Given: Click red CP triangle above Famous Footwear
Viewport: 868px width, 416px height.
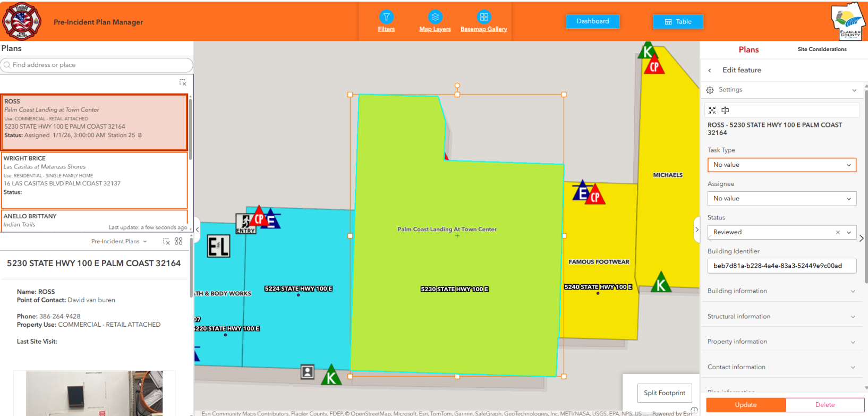Looking at the screenshot, I should coord(595,196).
